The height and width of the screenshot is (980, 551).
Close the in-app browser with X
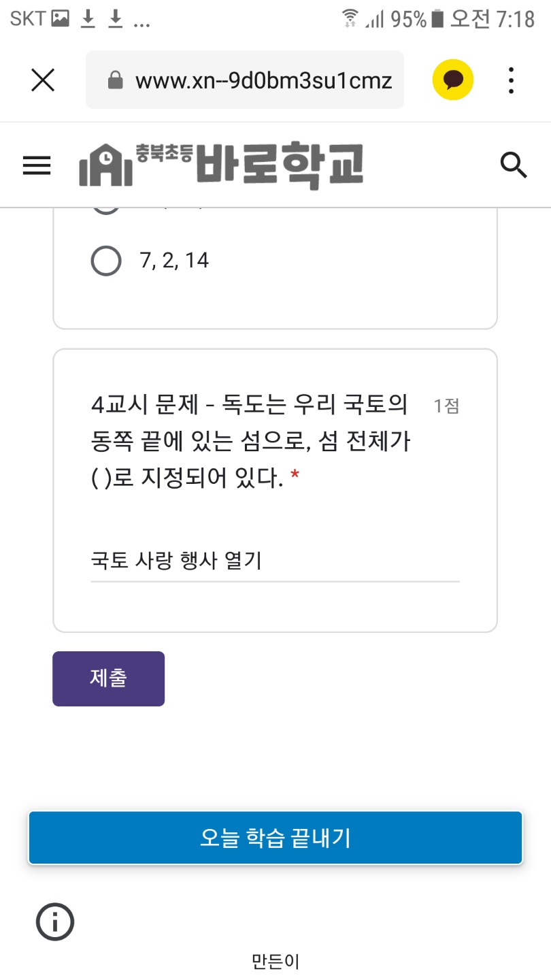pyautogui.click(x=43, y=80)
